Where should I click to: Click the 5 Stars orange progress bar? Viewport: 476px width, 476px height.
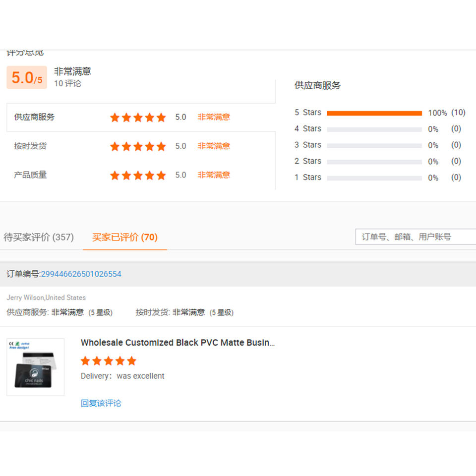(374, 113)
